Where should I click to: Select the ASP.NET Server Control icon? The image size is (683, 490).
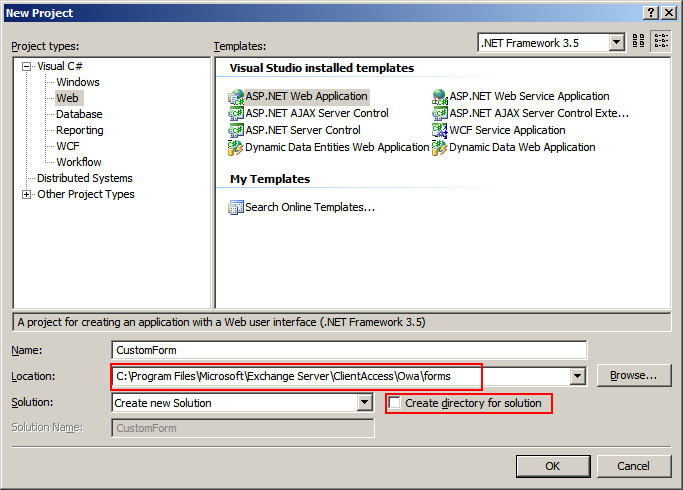pyautogui.click(x=236, y=130)
